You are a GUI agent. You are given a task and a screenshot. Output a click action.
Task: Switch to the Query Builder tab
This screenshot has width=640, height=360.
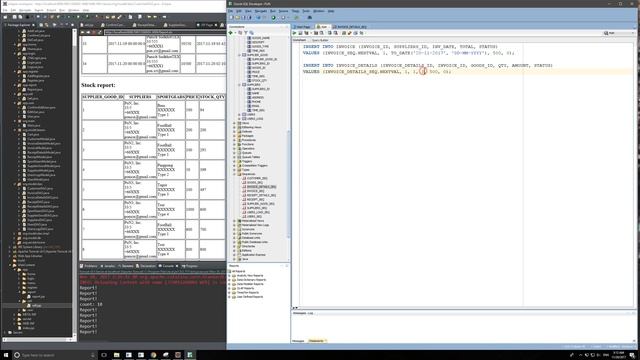320,40
